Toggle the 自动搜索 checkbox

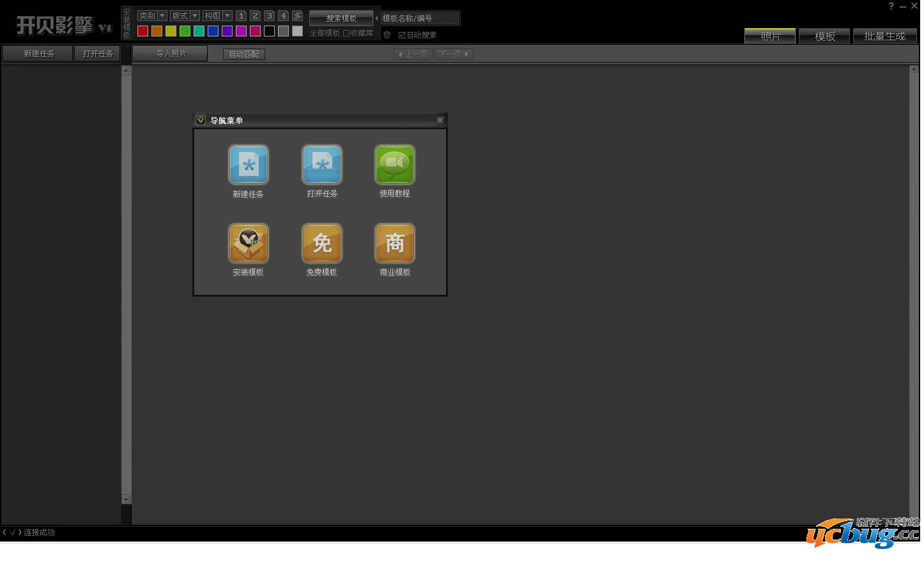[402, 35]
